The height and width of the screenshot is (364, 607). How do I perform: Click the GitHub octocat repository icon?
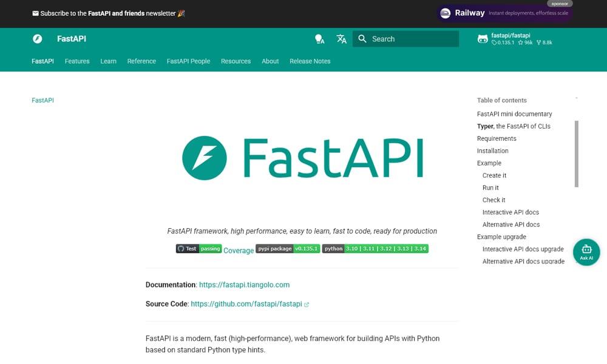pos(481,39)
